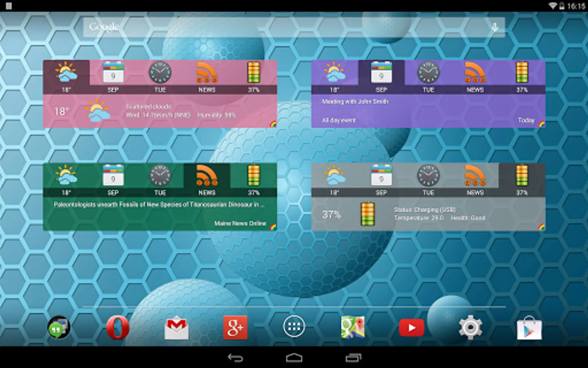The width and height of the screenshot is (588, 368).
Task: Tap clock icon in purple widget
Action: 428,72
